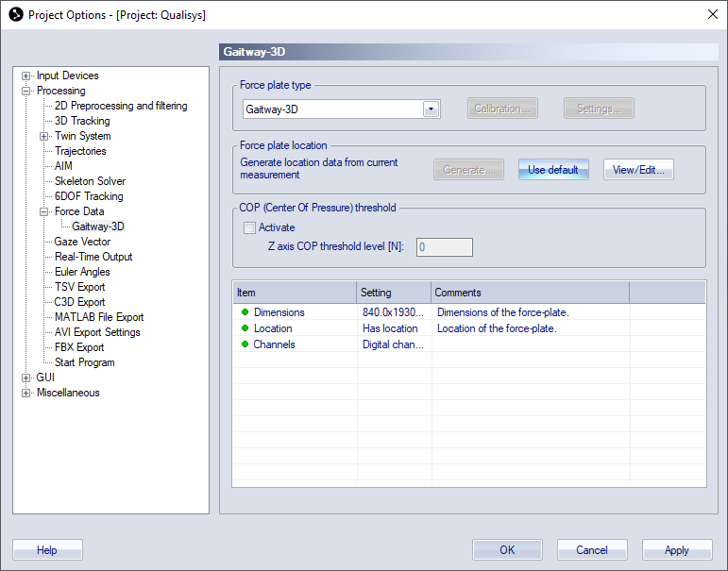Click the Calibration button
Screen dimensions: 728x571
tap(502, 109)
